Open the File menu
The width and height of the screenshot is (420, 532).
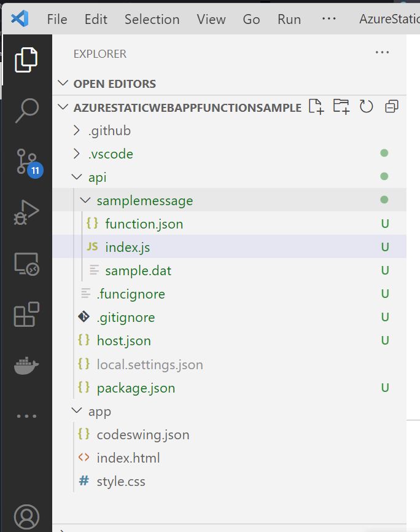(x=56, y=19)
